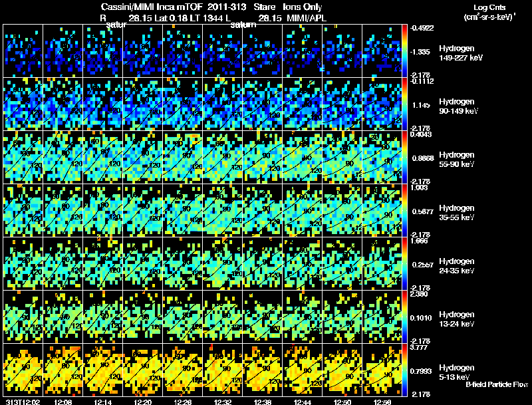Image resolution: width=532 pixels, height=405 pixels.
Task: Click the 12:50 time axis label
Action: click(342, 402)
